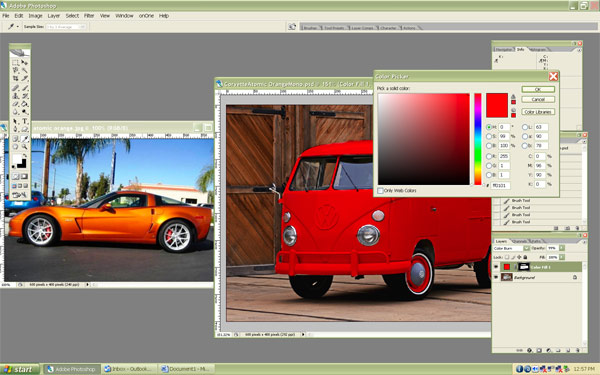The image size is (600, 375).
Task: Click the vertical hue spectrum slider
Action: 478,139
